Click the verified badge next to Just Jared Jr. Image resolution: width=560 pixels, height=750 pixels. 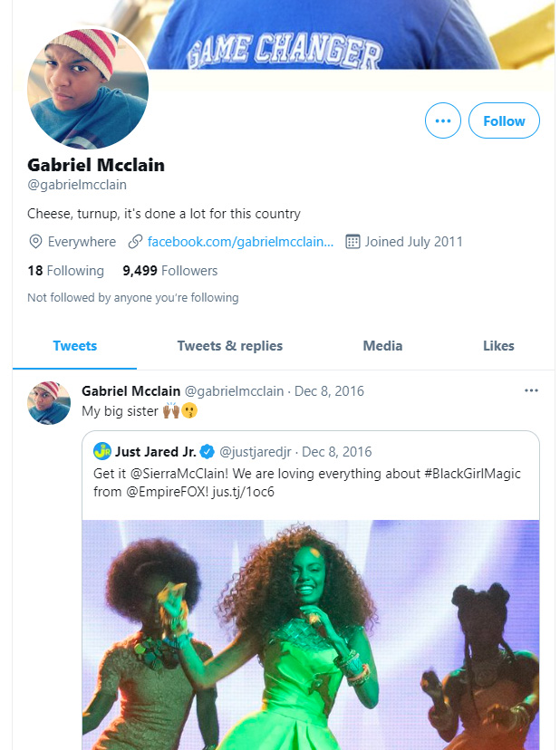click(207, 451)
